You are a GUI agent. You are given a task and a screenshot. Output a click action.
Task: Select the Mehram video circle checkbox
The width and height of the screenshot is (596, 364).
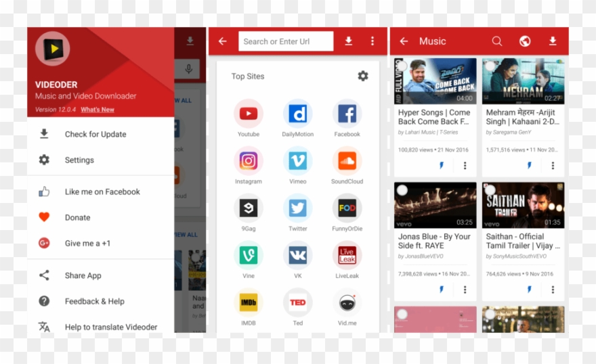(490, 66)
